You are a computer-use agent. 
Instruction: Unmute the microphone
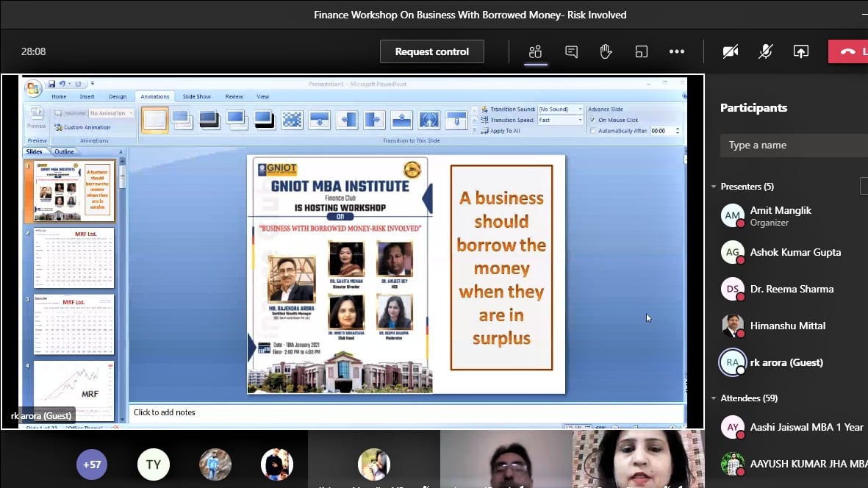[765, 51]
